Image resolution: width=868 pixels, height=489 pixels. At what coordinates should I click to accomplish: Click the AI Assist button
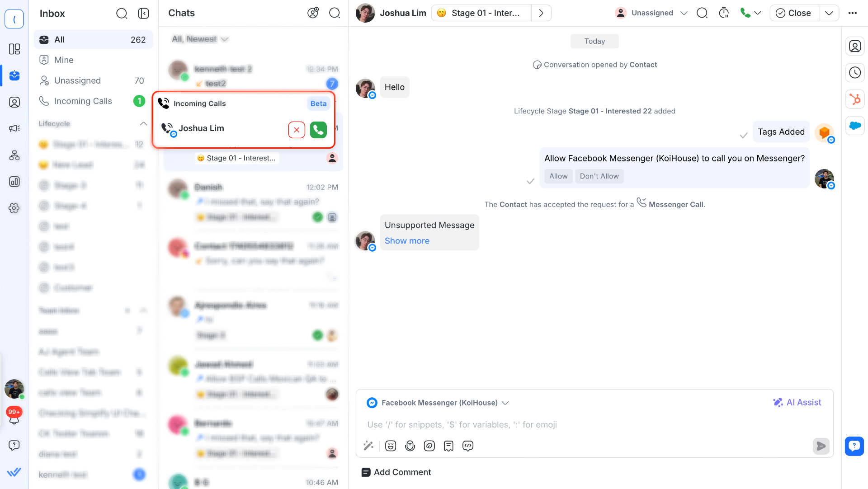pos(797,402)
